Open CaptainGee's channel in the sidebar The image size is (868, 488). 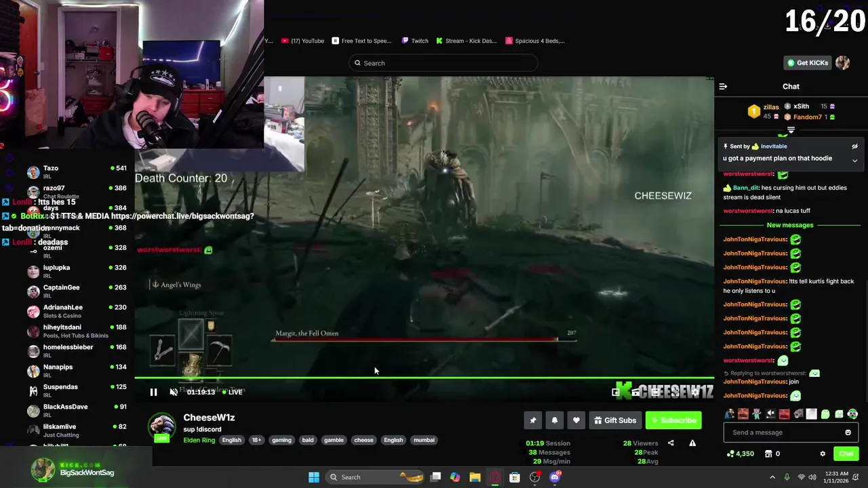(77, 291)
